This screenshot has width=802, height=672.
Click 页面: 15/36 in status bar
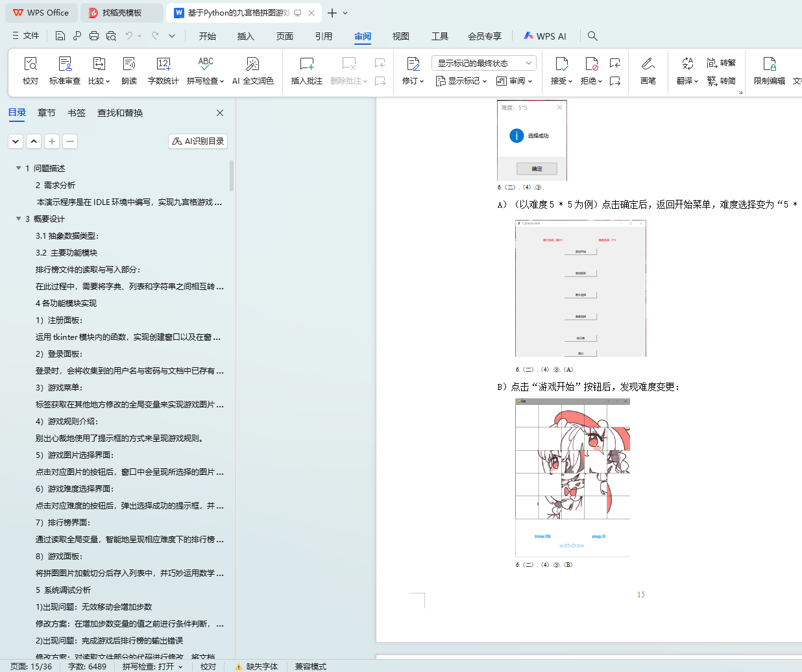click(30, 666)
